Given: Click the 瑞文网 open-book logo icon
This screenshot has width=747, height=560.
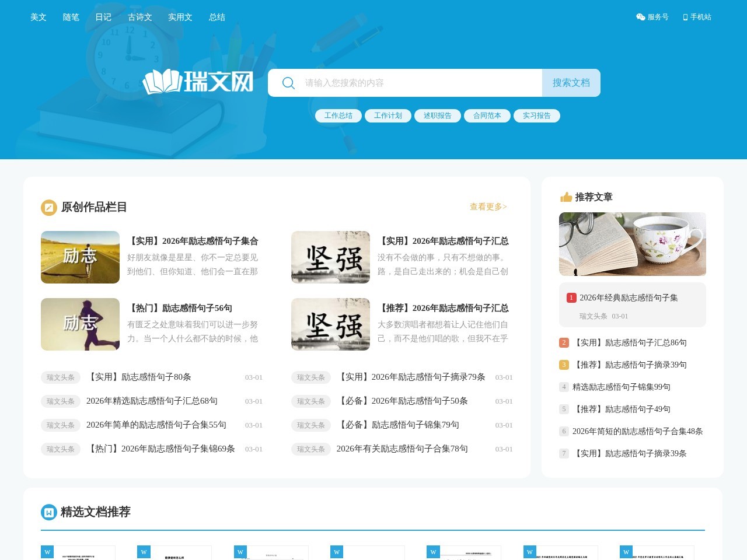Looking at the screenshot, I should [162, 82].
